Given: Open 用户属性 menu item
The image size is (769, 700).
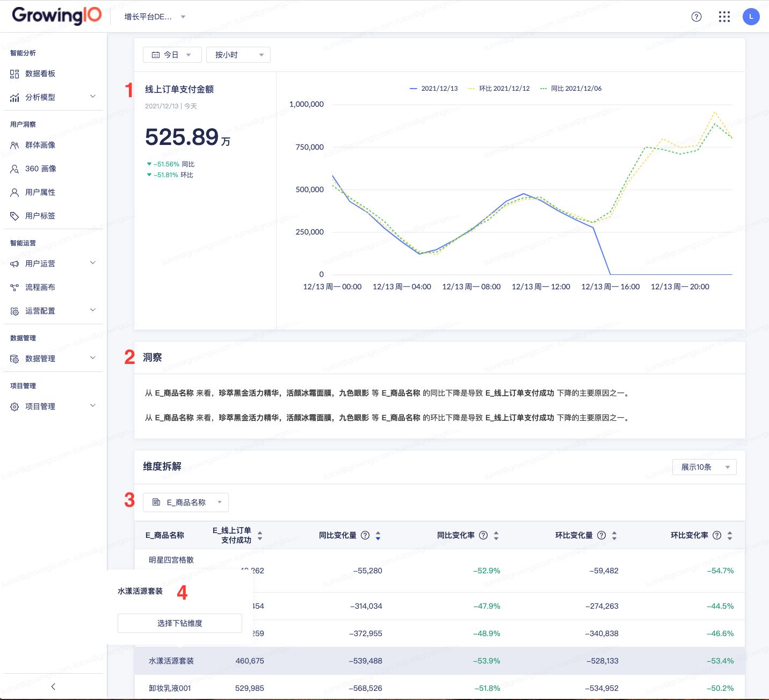Looking at the screenshot, I should 40,193.
